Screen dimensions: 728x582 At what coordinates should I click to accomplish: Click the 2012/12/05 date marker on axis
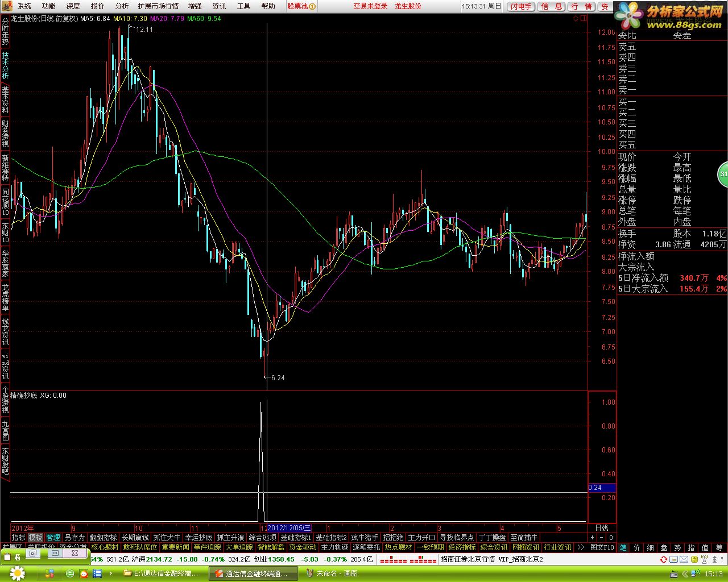[289, 528]
